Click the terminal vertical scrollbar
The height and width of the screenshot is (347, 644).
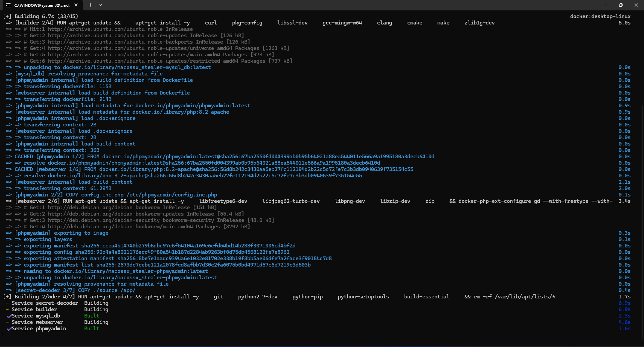642,223
